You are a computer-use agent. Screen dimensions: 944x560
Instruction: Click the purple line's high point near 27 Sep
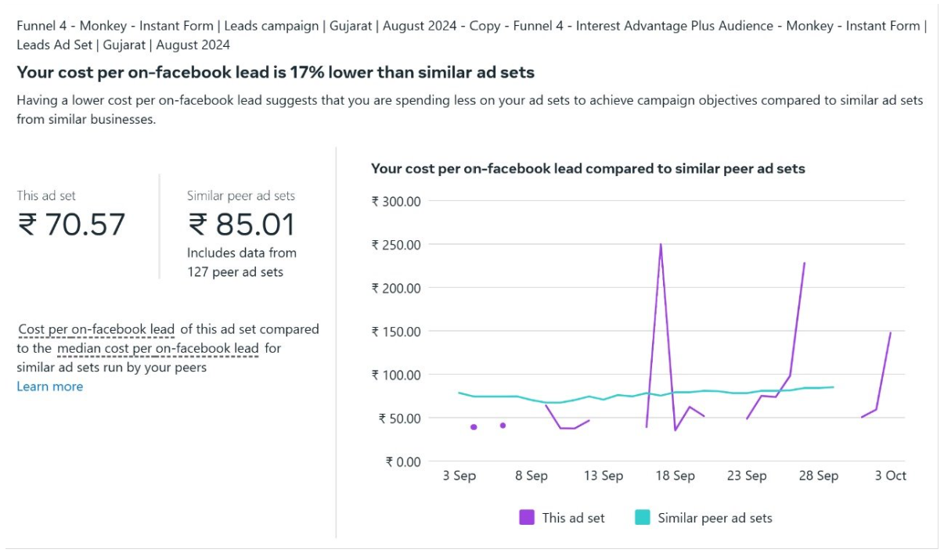coord(804,264)
